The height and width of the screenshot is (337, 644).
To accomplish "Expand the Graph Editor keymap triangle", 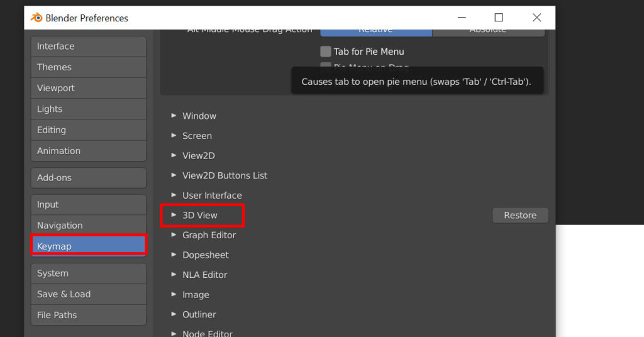I will [x=174, y=235].
